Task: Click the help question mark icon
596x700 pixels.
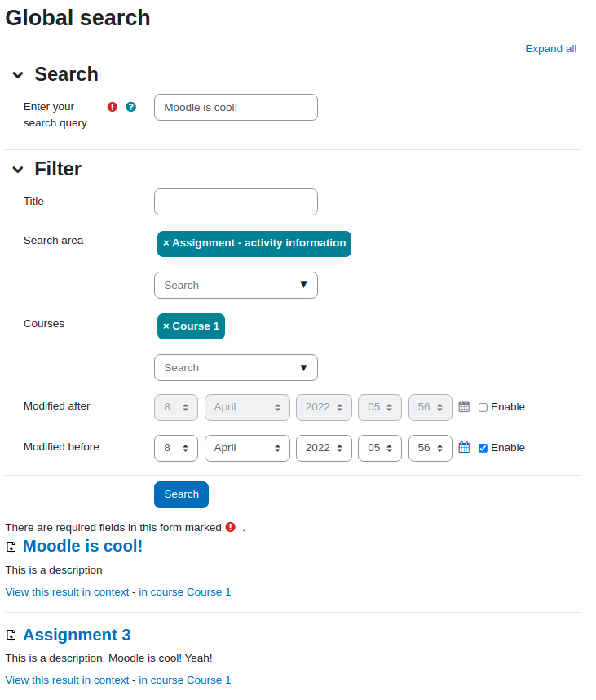Action: tap(130, 107)
